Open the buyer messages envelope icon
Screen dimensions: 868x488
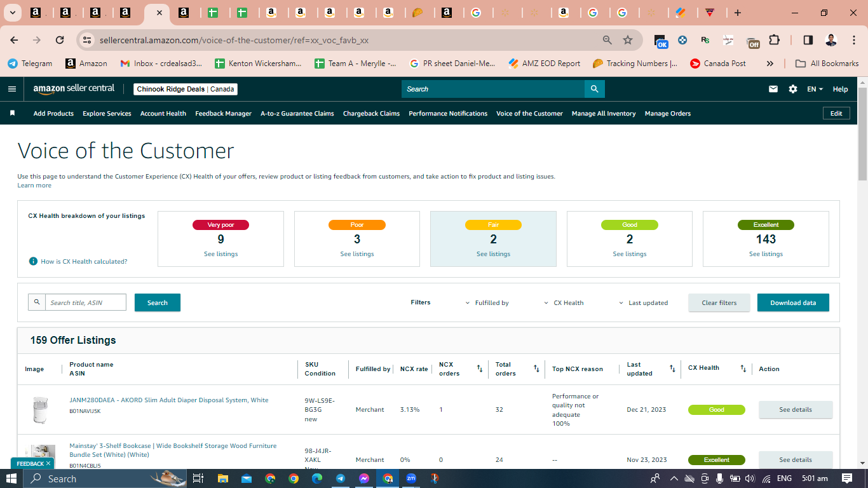coord(773,89)
